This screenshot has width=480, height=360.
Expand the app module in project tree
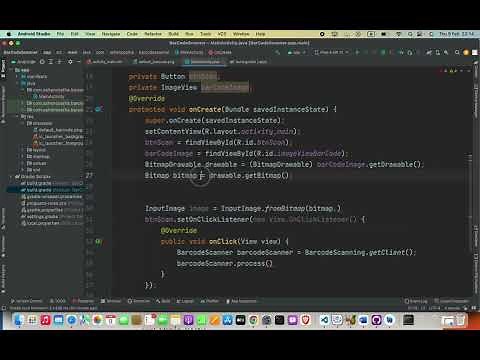[12, 70]
